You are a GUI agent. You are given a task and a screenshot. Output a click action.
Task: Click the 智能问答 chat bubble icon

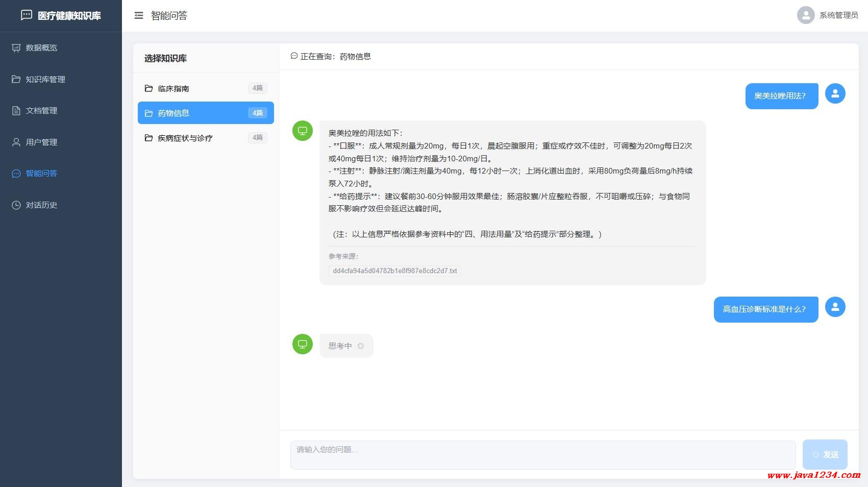pyautogui.click(x=16, y=174)
